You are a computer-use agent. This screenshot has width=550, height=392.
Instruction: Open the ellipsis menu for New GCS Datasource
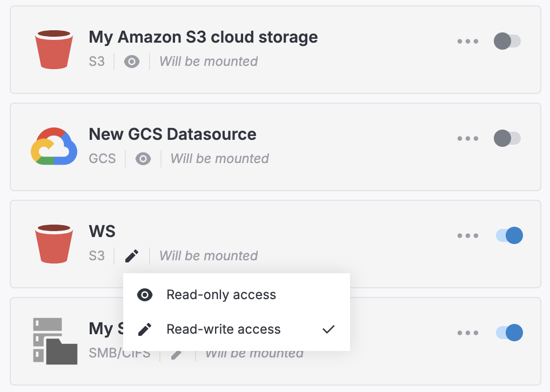[468, 138]
